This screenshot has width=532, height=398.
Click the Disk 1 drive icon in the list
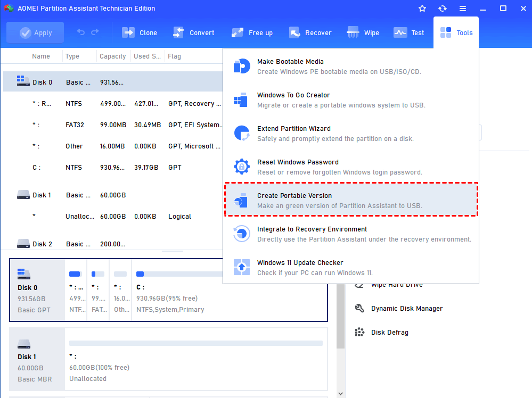point(23,195)
